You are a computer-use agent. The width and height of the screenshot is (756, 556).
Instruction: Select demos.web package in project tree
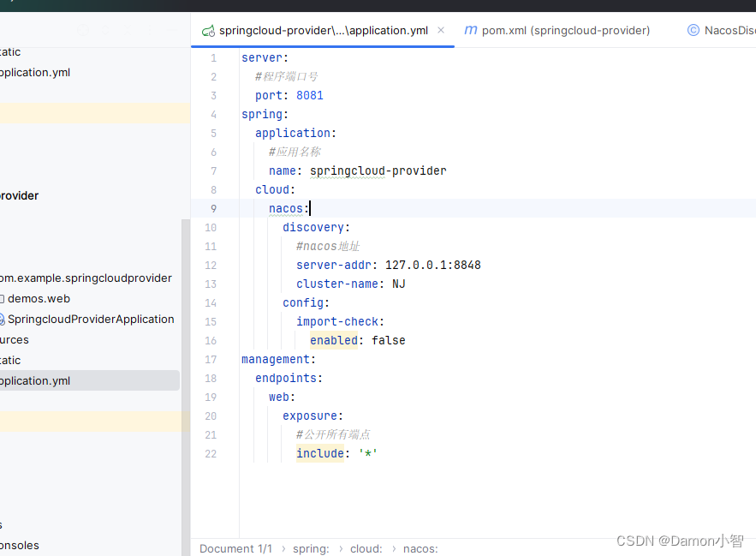pyautogui.click(x=39, y=299)
